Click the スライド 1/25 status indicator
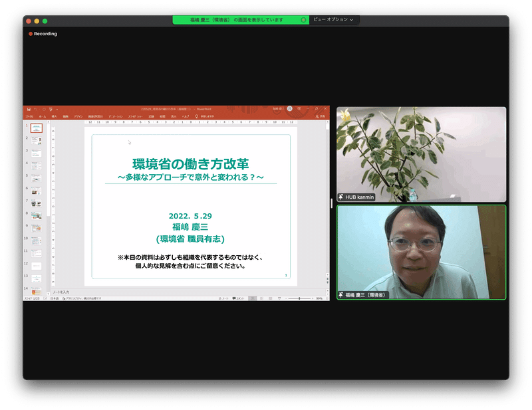532x410 pixels. (31, 298)
